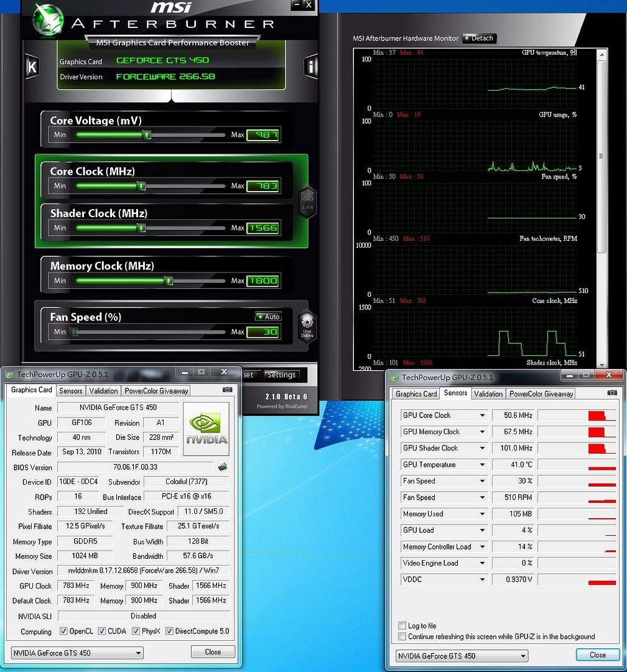Click Close button in GPU-Z Sensors window

(x=597, y=655)
